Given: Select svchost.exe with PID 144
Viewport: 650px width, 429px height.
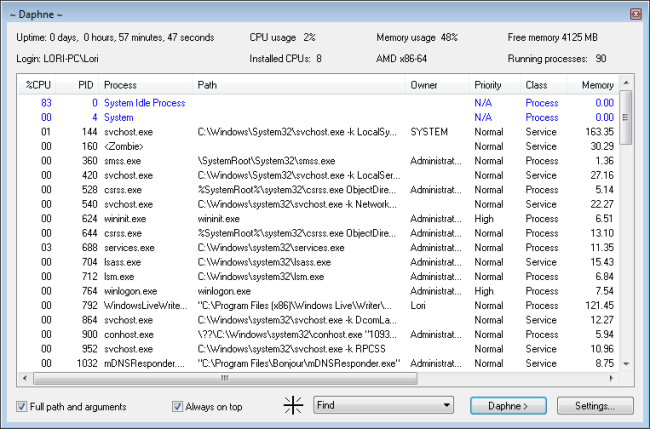Looking at the screenshot, I should click(x=318, y=132).
